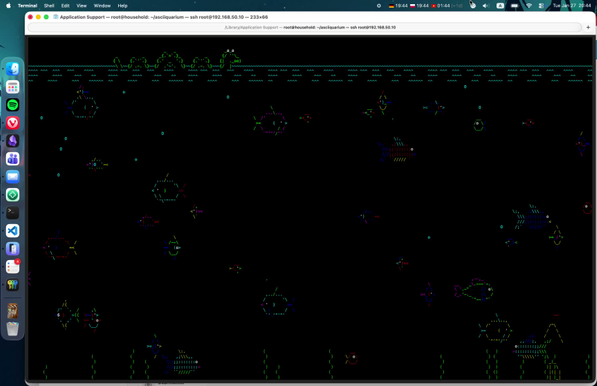Click the hand-shaped menu bar icon
This screenshot has height=386, width=597.
472,5
